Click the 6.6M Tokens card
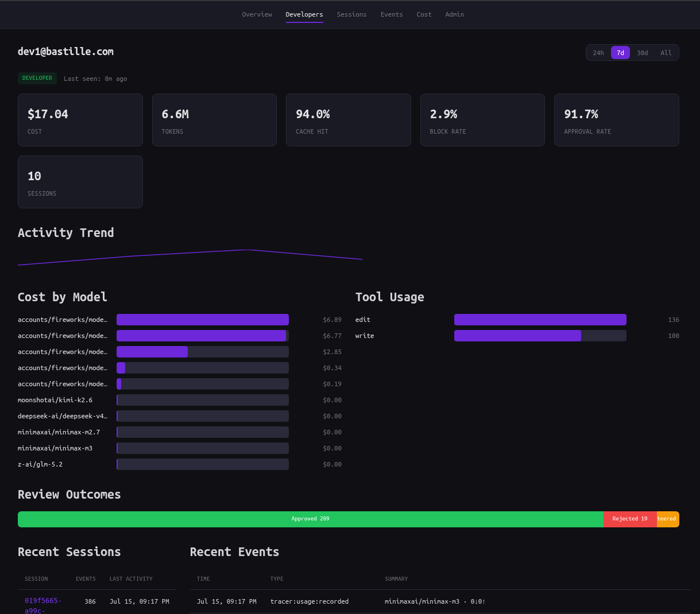This screenshot has height=614, width=700. coord(214,120)
